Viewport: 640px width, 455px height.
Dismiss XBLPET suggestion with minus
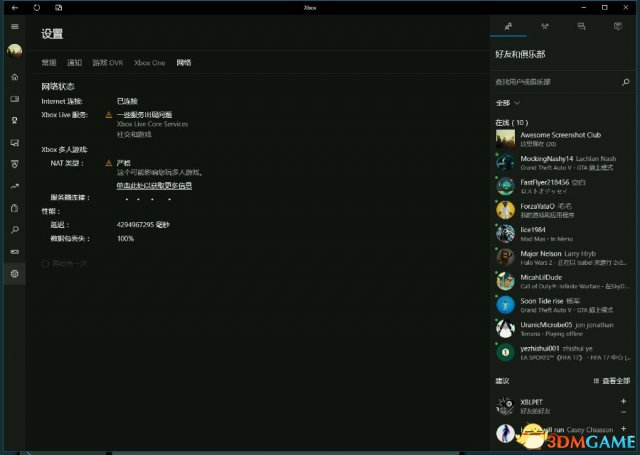point(623,412)
